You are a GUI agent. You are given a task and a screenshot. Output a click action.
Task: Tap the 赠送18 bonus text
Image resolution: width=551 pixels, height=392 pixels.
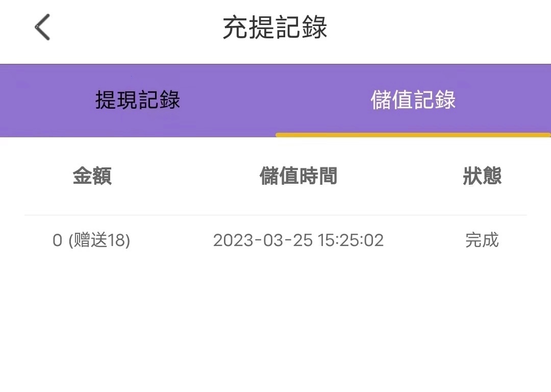coord(99,240)
